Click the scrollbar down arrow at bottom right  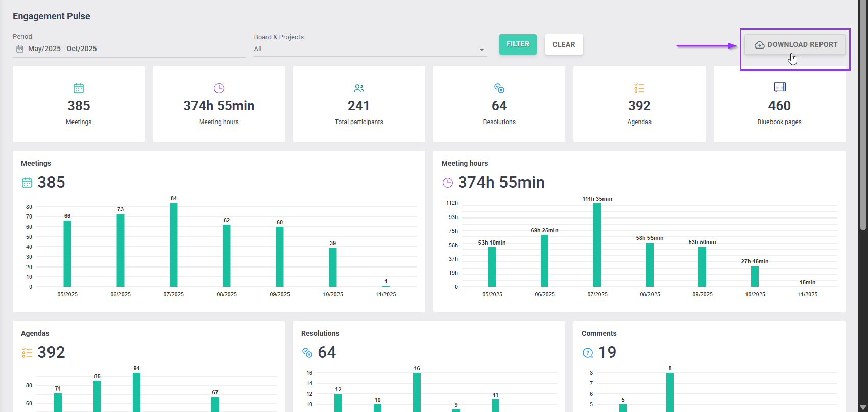pos(863,407)
